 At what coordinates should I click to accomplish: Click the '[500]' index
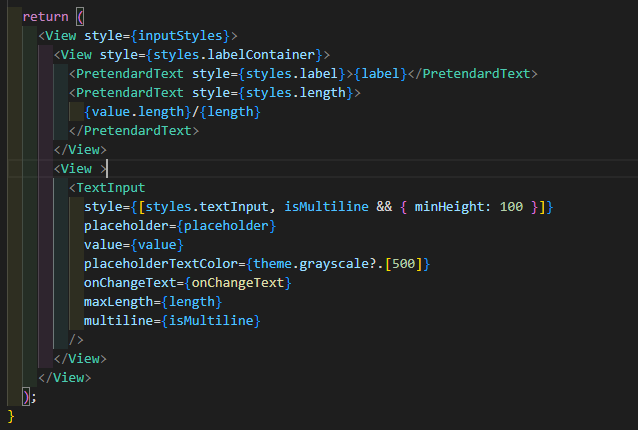point(403,264)
